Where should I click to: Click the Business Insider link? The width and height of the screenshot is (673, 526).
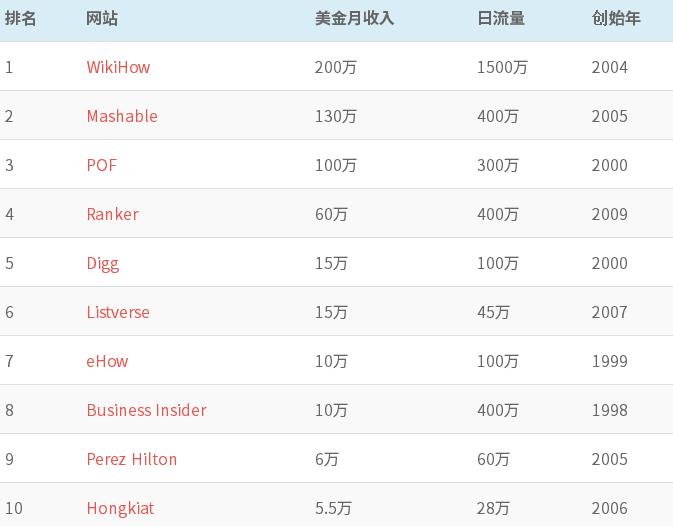(x=147, y=410)
